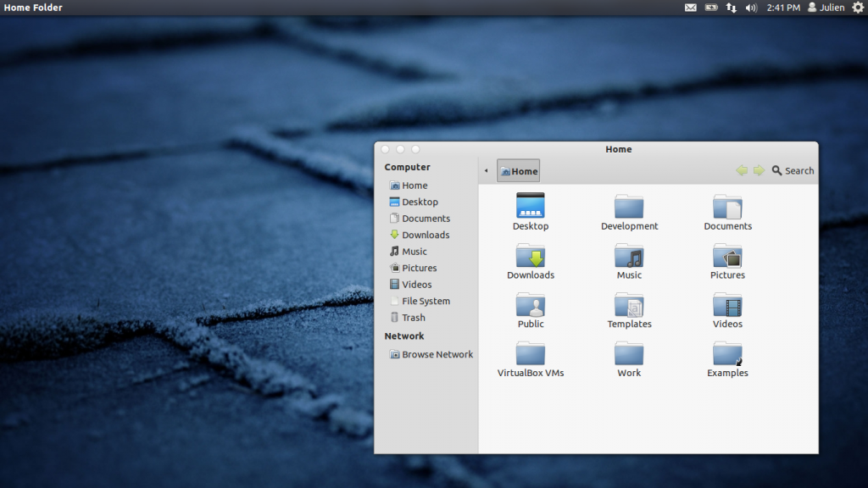
Task: Select Browse Network in sidebar
Action: click(x=437, y=354)
